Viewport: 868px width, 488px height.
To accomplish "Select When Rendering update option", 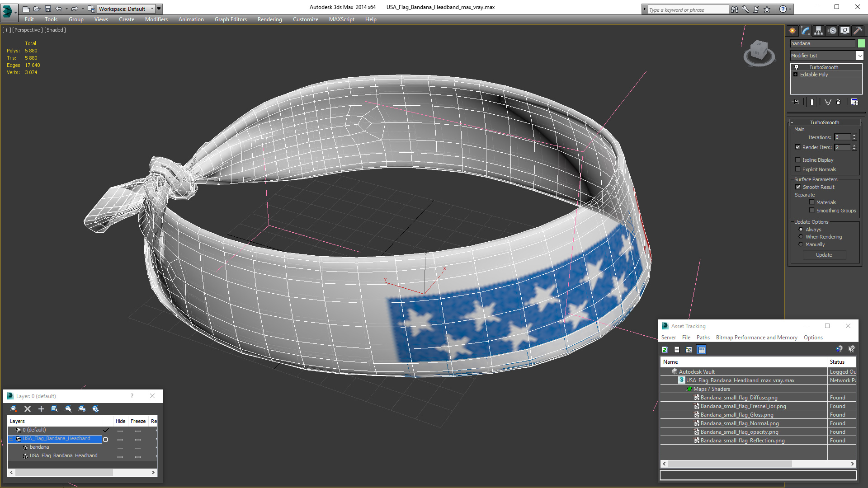I will pos(801,237).
